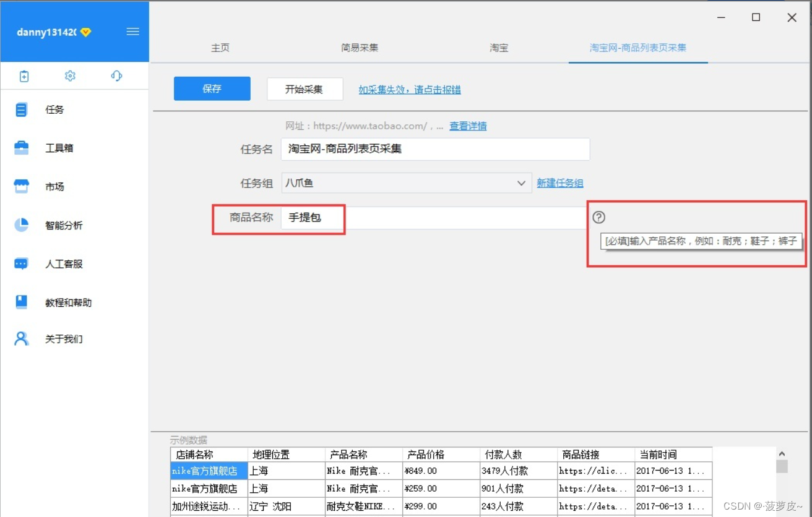This screenshot has height=517, width=812.
Task: Click the ¥849.00 price cell
Action: pyautogui.click(x=441, y=471)
